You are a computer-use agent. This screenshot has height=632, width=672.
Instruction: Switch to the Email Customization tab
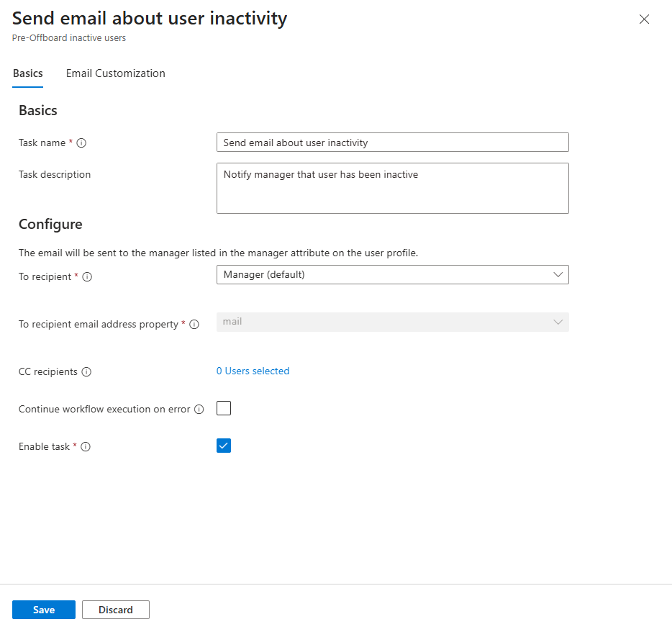click(115, 73)
